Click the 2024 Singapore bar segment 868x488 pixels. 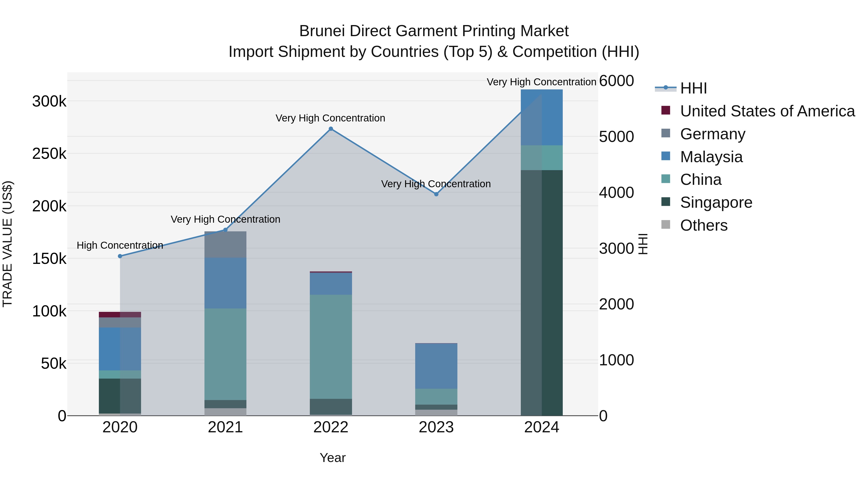[542, 293]
